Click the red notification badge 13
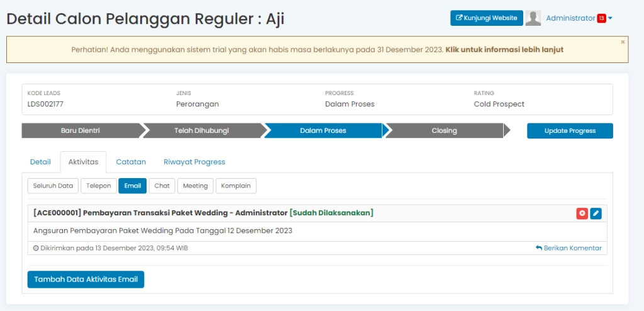The image size is (644, 311). coord(601,18)
